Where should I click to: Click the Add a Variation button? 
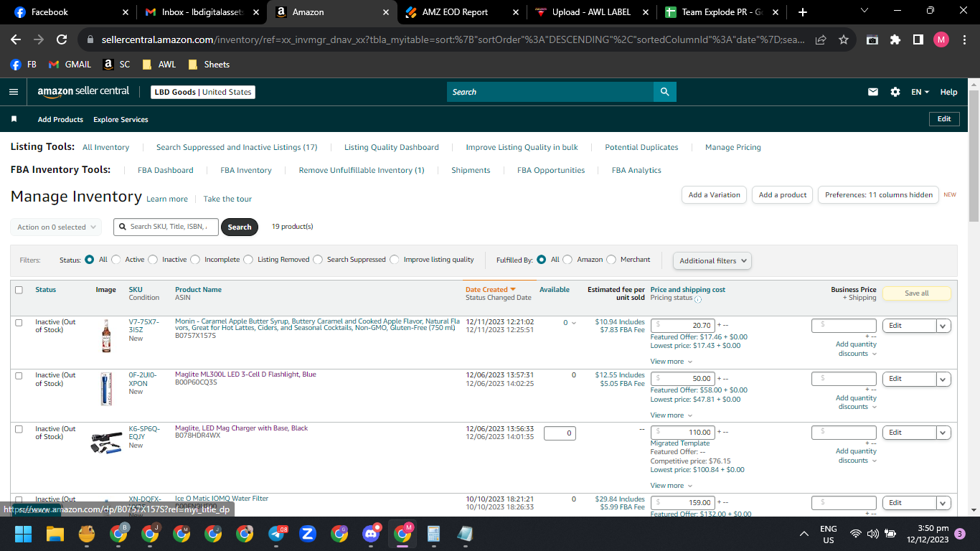(x=714, y=195)
